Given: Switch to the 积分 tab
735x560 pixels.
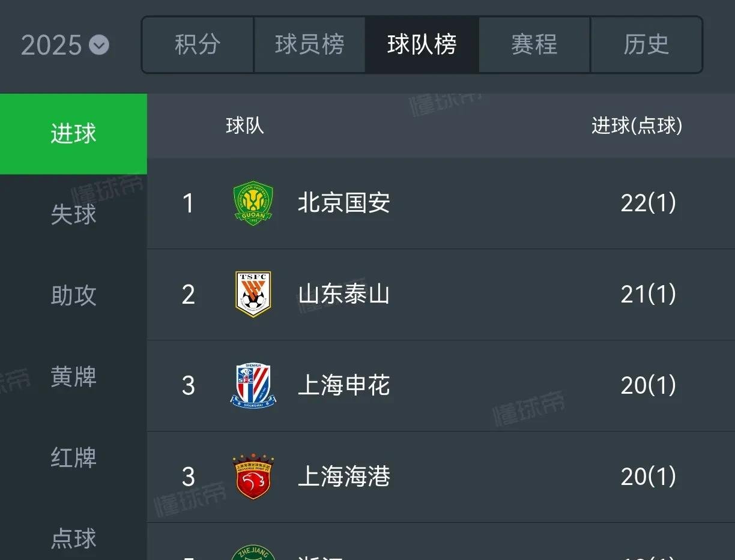Looking at the screenshot, I should click(198, 45).
